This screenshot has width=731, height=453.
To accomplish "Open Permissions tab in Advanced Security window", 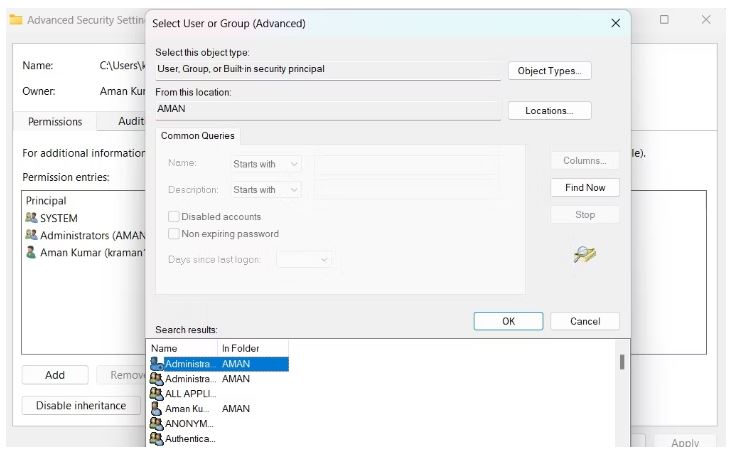I will [x=55, y=122].
